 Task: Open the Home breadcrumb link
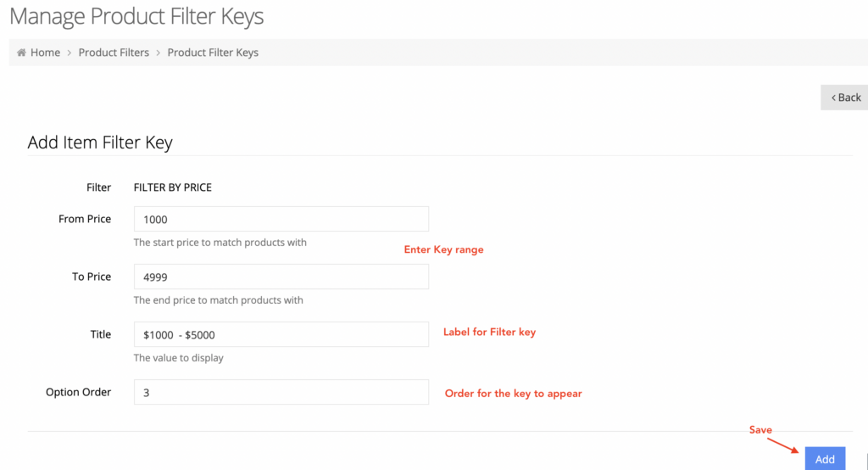(46, 53)
